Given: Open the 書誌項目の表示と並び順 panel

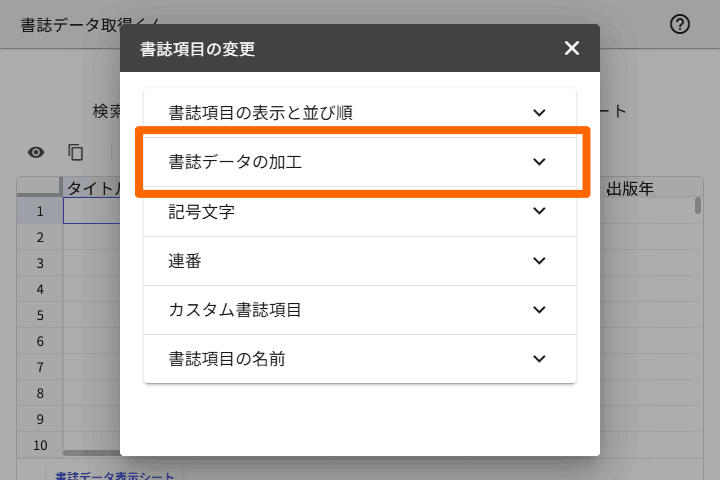Looking at the screenshot, I should 261,113.
